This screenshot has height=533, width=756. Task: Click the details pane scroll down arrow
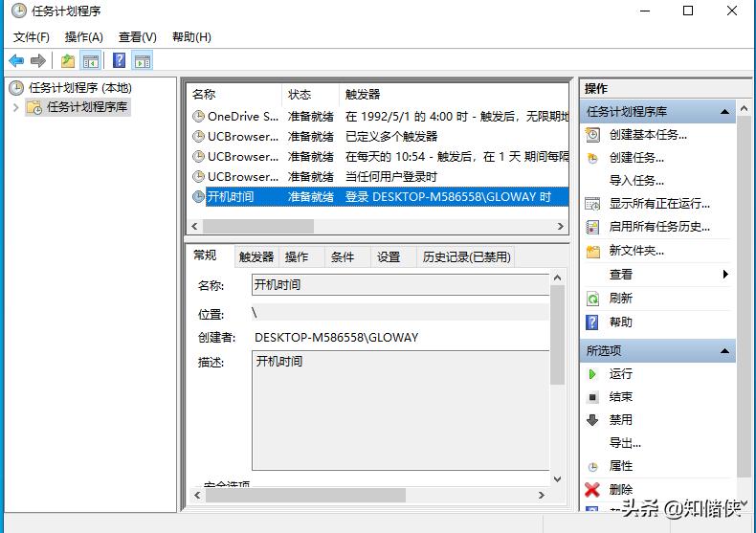pos(557,479)
